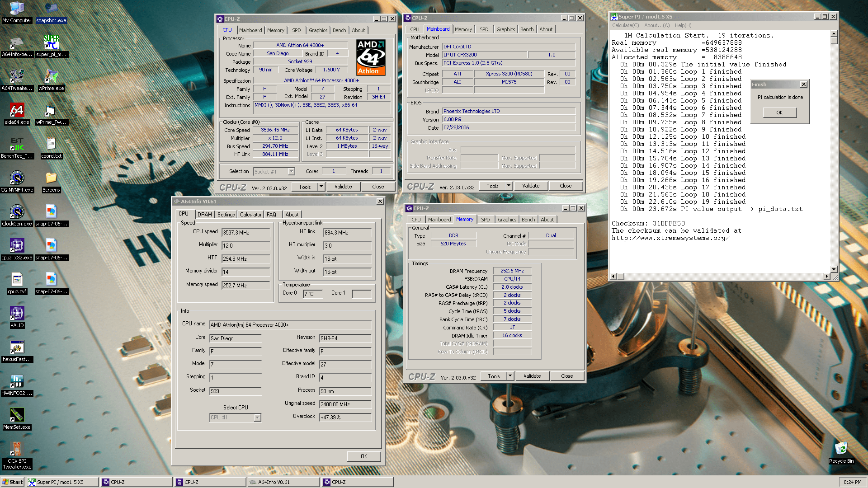Click Validate in CPU tab window

click(x=343, y=187)
